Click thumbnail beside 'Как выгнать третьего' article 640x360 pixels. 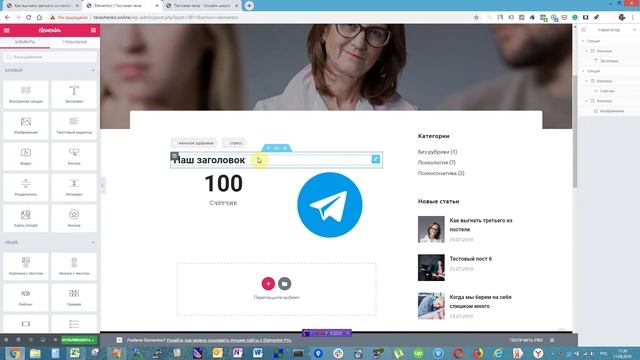[x=431, y=229]
